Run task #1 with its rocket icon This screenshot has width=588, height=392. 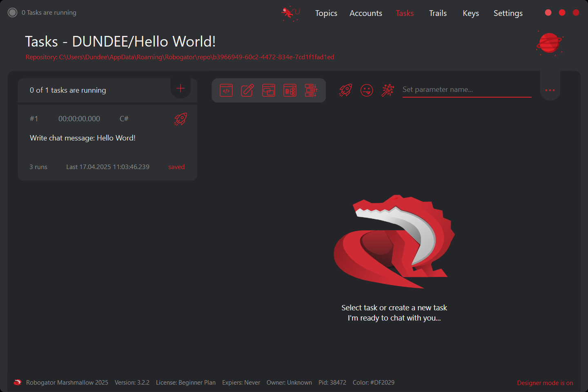(x=180, y=119)
